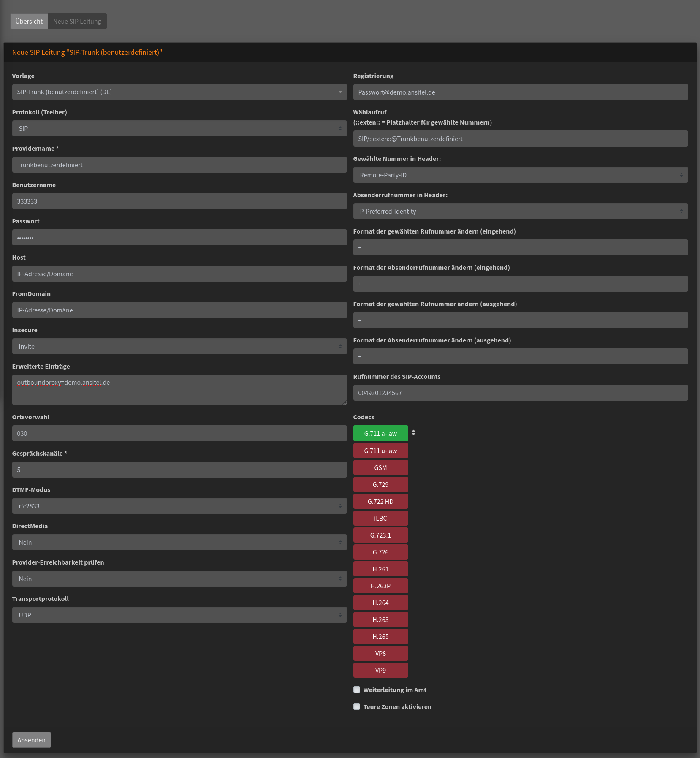The height and width of the screenshot is (758, 700).
Task: Open the Vorlage template dropdown
Action: [179, 92]
